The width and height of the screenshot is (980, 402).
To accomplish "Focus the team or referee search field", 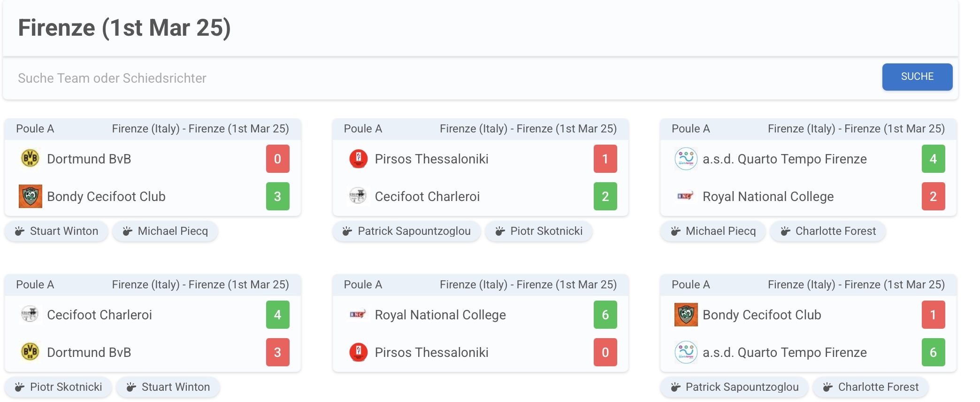I will (441, 78).
